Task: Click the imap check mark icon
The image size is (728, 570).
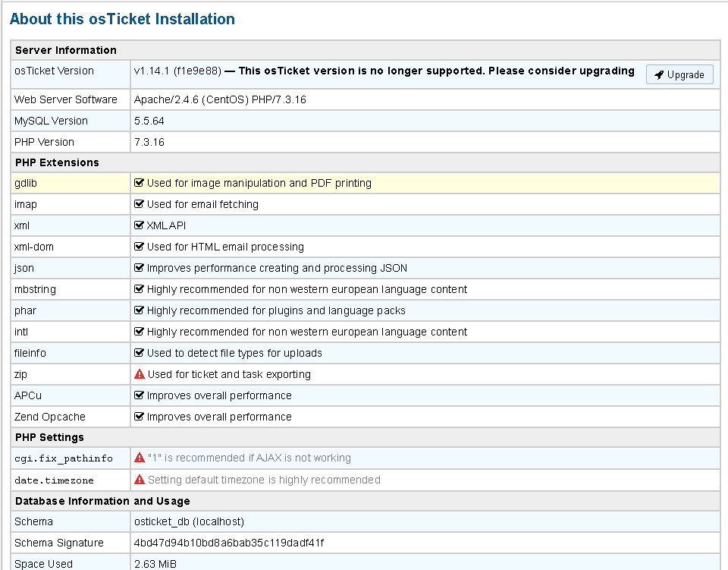Action: [x=140, y=204]
